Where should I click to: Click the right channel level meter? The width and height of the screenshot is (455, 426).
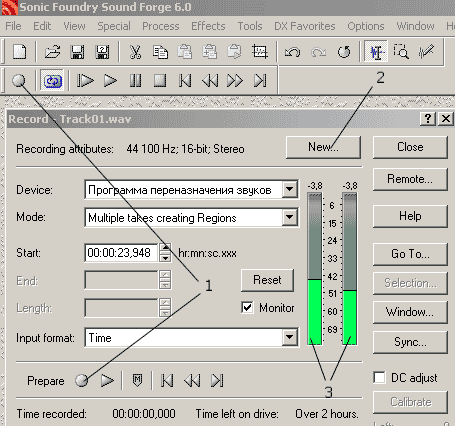(x=350, y=268)
